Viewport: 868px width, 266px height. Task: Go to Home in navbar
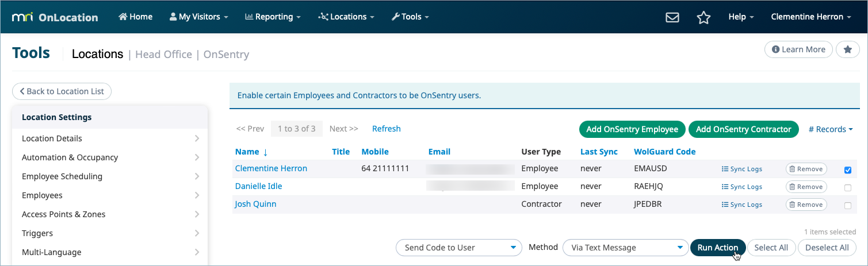[136, 17]
